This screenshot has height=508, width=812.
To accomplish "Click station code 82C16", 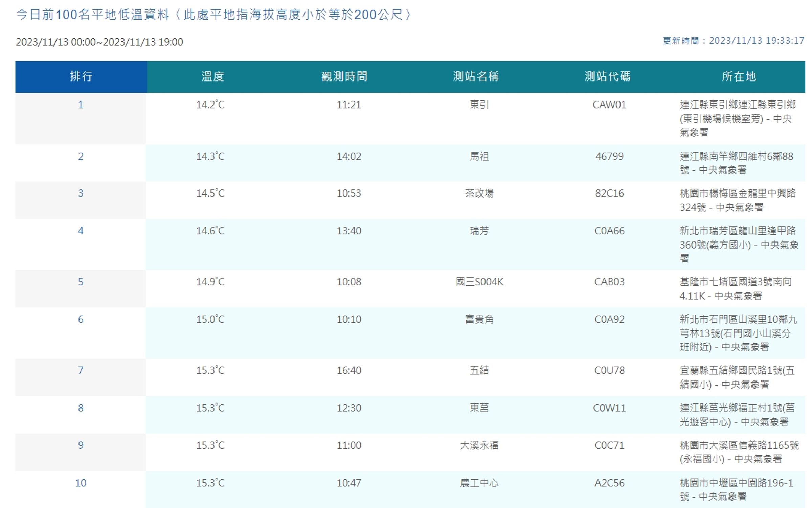I will pyautogui.click(x=609, y=193).
